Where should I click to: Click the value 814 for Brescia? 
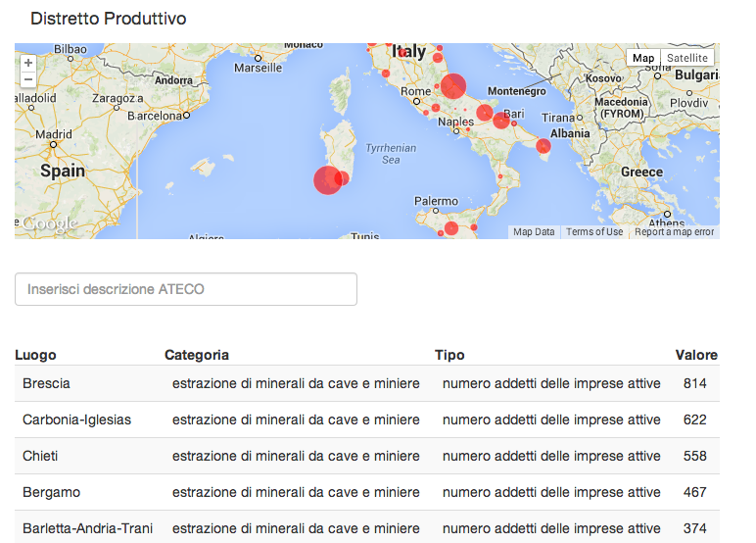click(694, 383)
